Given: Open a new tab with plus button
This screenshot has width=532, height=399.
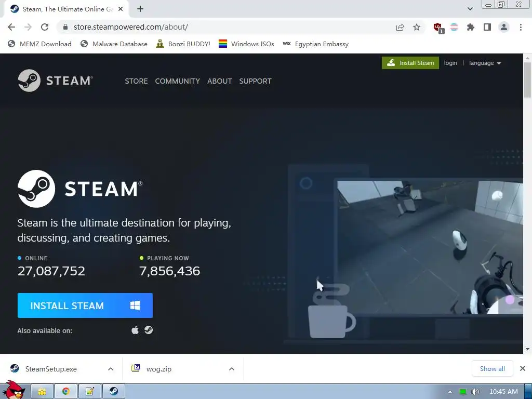Looking at the screenshot, I should tap(140, 9).
